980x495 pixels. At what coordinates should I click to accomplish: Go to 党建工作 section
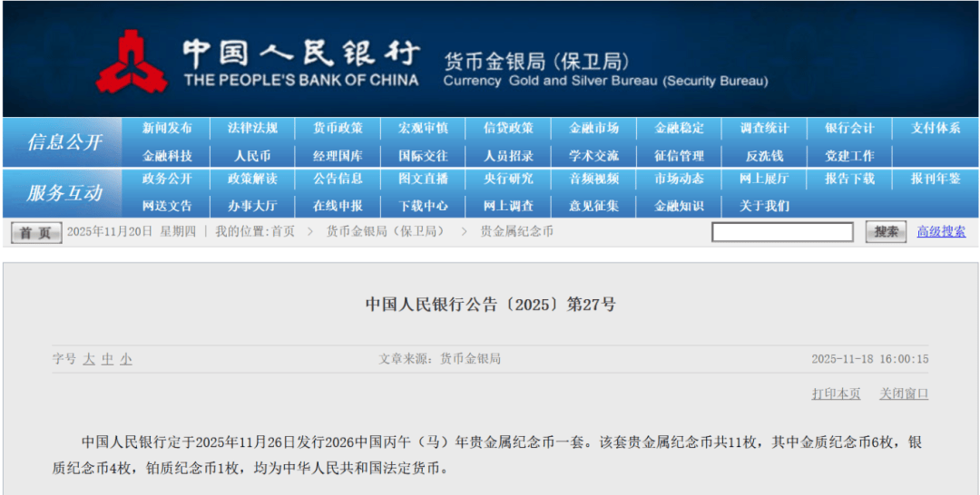coord(849,155)
